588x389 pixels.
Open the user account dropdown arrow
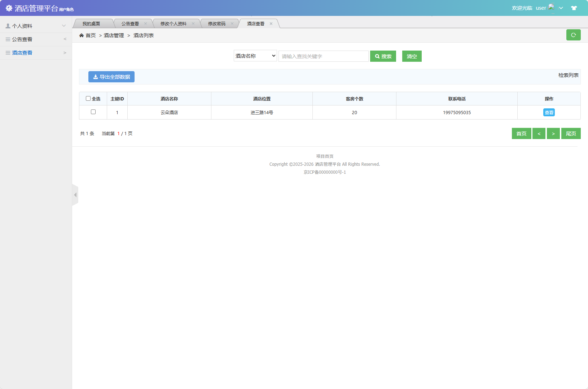[561, 8]
